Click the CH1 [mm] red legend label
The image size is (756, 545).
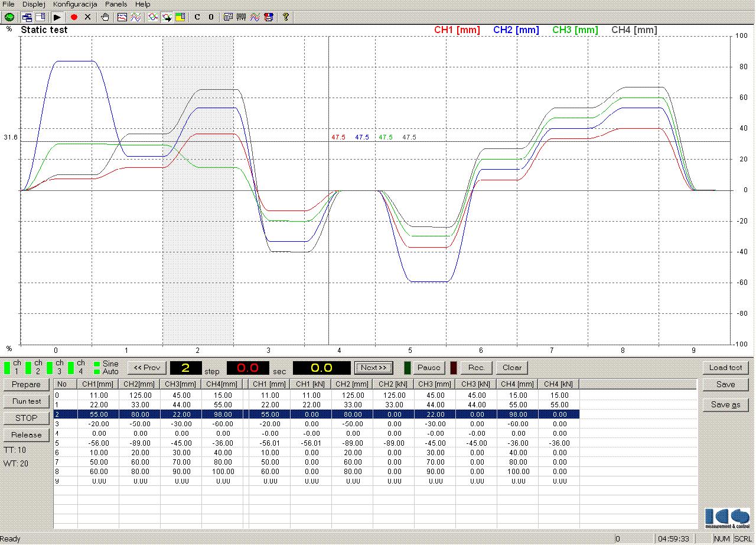457,30
